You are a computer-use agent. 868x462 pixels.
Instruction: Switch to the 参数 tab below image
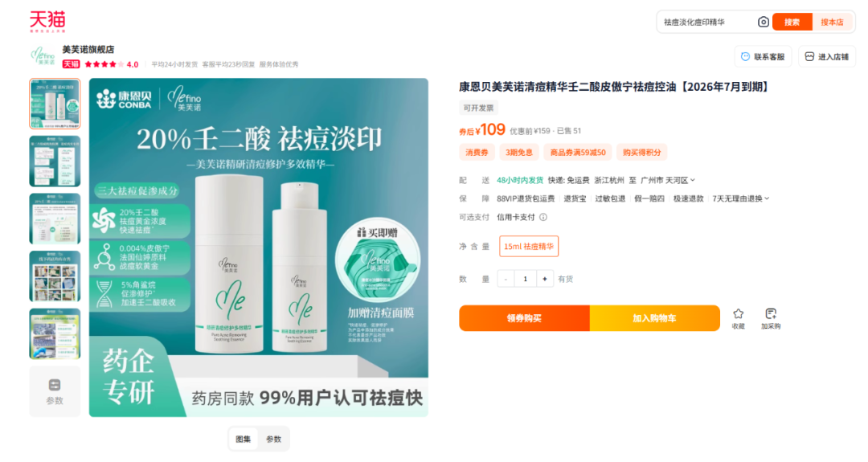click(273, 440)
